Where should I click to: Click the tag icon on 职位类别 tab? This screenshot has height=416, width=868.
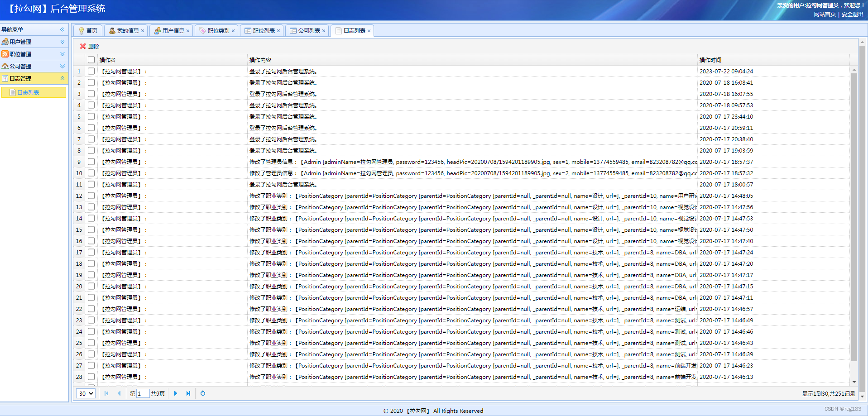click(203, 31)
